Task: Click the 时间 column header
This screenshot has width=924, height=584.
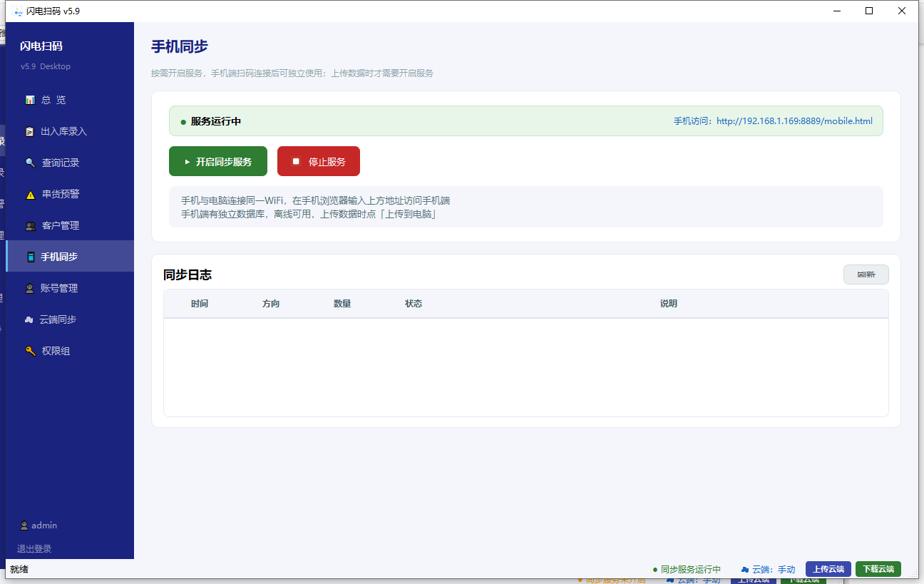Action: (x=200, y=304)
